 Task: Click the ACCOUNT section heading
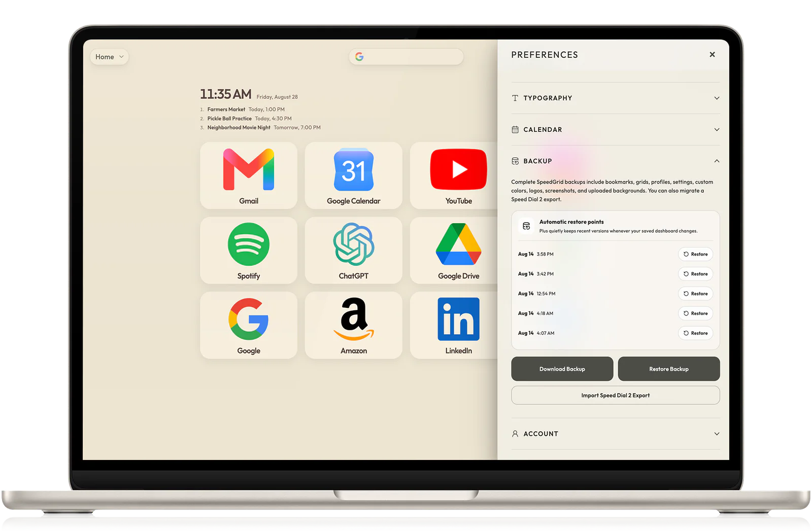tap(540, 434)
